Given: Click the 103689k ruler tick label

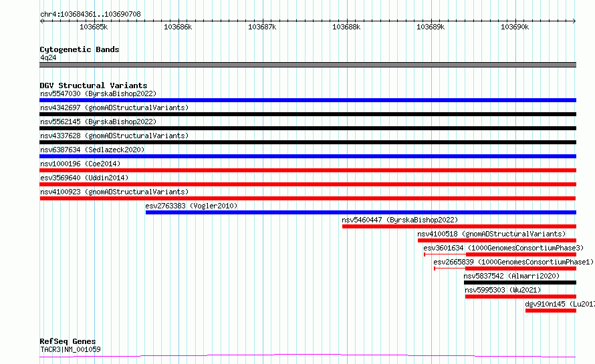Looking at the screenshot, I should (431, 27).
